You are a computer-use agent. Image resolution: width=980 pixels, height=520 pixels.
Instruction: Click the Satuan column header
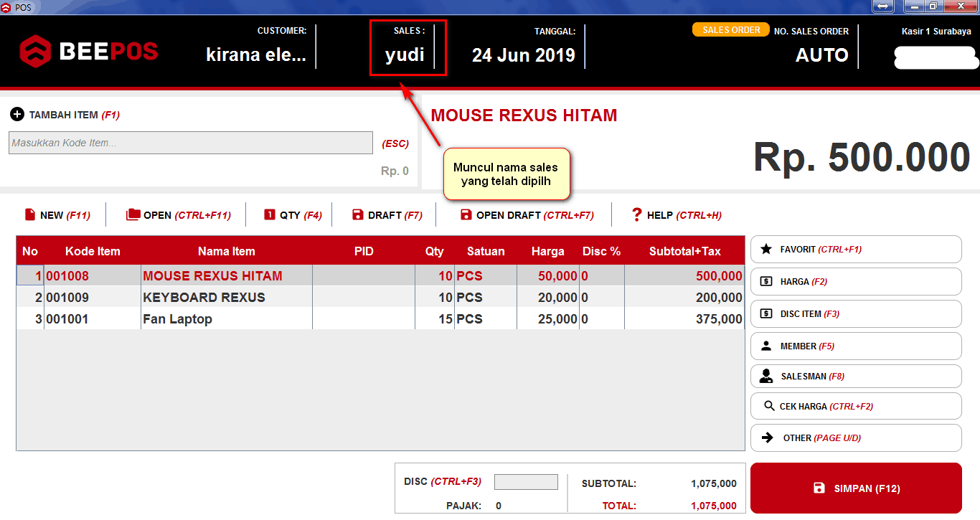pyautogui.click(x=486, y=251)
